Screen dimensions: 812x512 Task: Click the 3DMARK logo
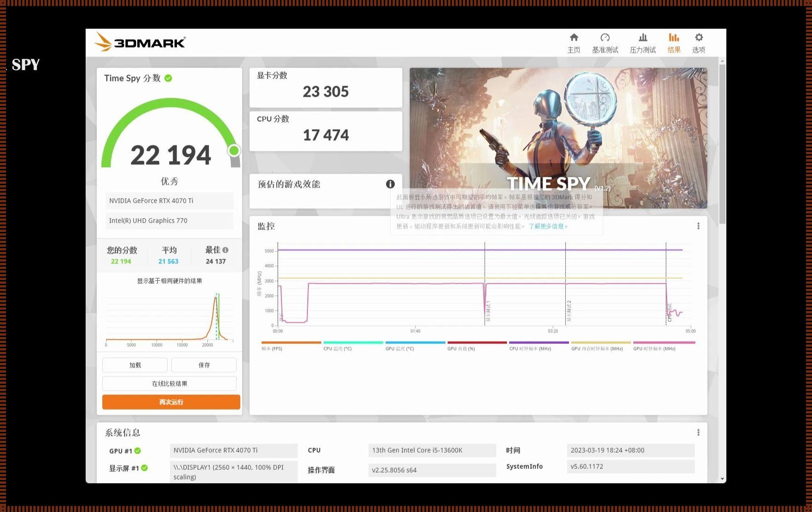[x=140, y=42]
